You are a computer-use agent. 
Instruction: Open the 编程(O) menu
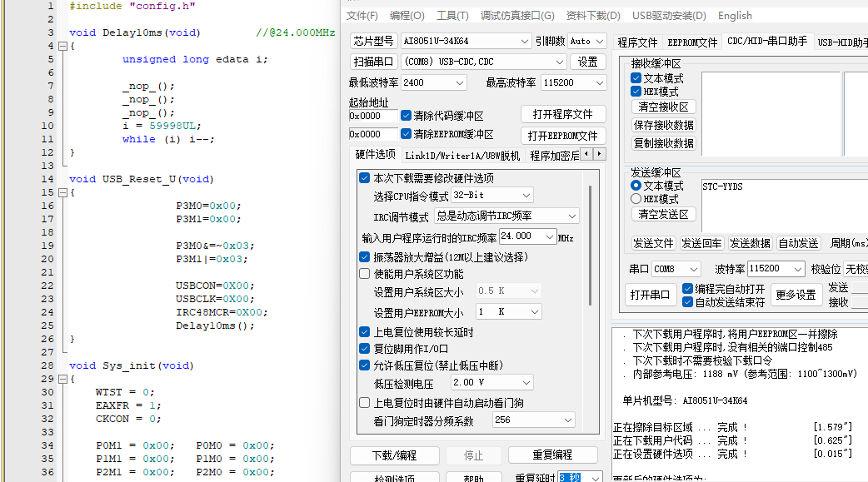tap(407, 16)
